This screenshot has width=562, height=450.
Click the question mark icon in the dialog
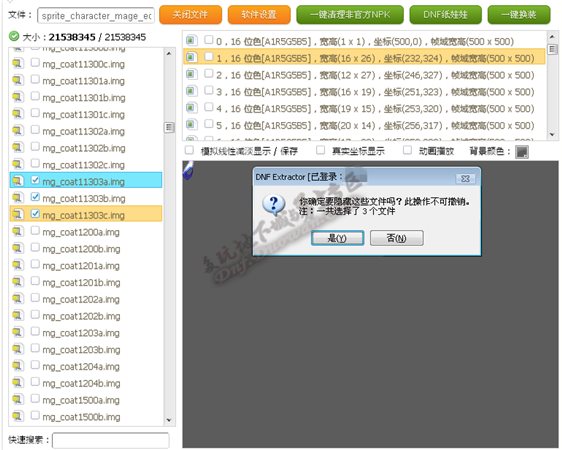click(x=274, y=205)
